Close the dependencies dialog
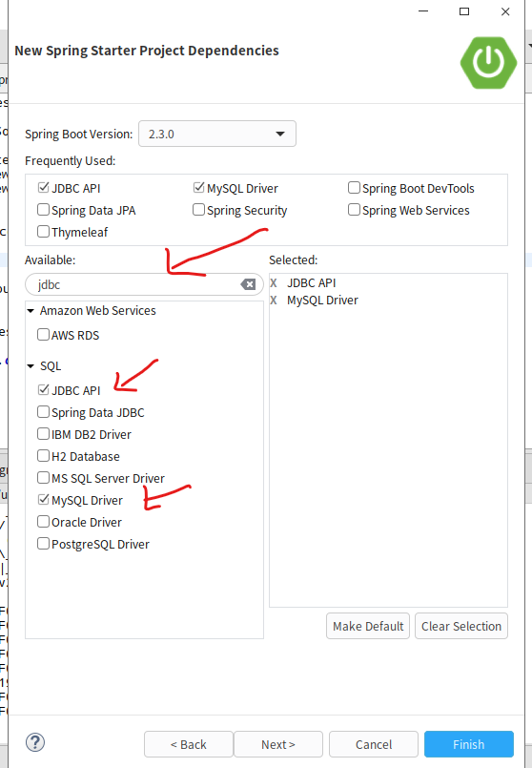Image resolution: width=532 pixels, height=768 pixels. (505, 11)
